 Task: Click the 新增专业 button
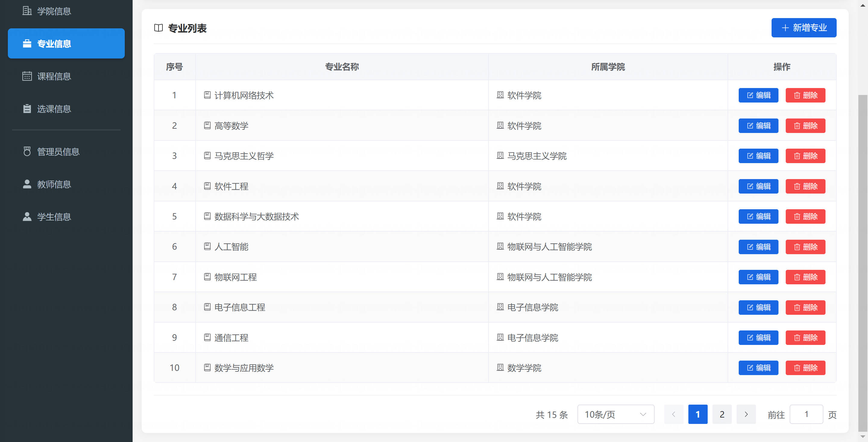point(804,28)
